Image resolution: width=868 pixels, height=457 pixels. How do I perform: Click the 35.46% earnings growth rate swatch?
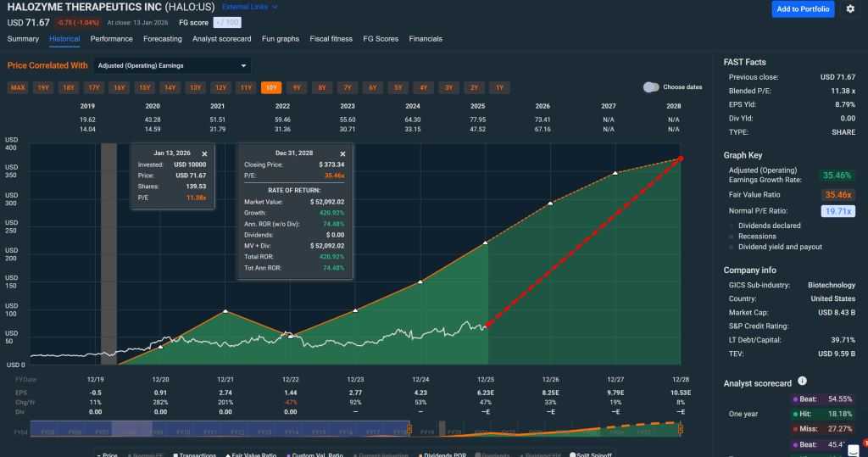[837, 176]
